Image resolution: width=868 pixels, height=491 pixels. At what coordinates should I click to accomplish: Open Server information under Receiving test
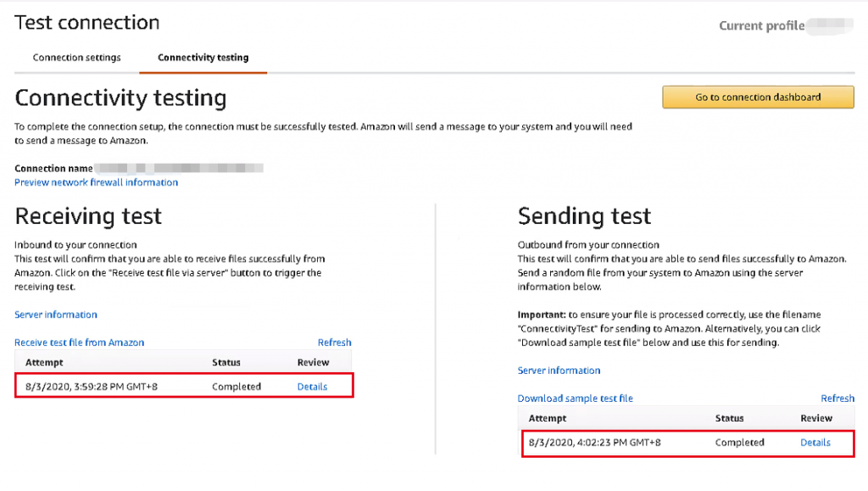point(56,315)
